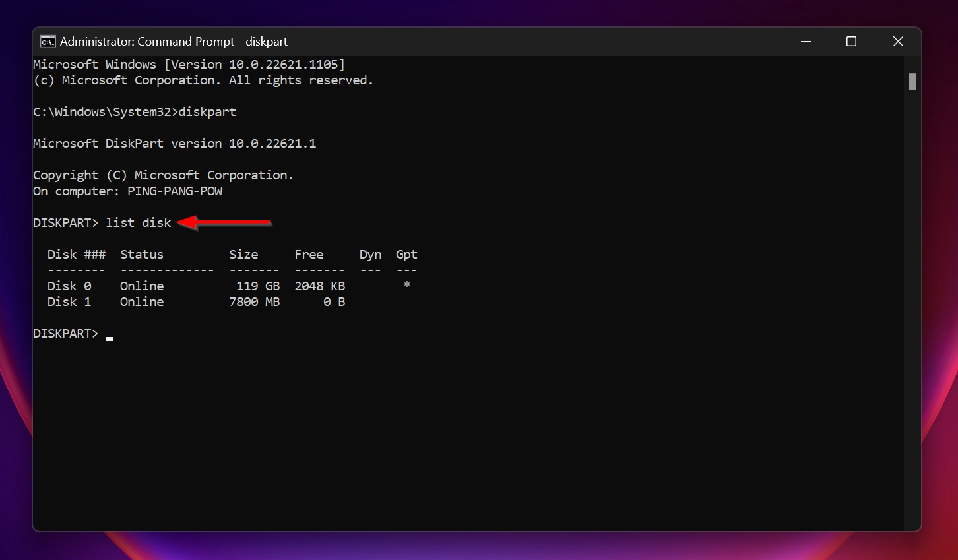This screenshot has height=560, width=958.
Task: Click the computer name 'PING-PANG-POW'
Action: (175, 191)
